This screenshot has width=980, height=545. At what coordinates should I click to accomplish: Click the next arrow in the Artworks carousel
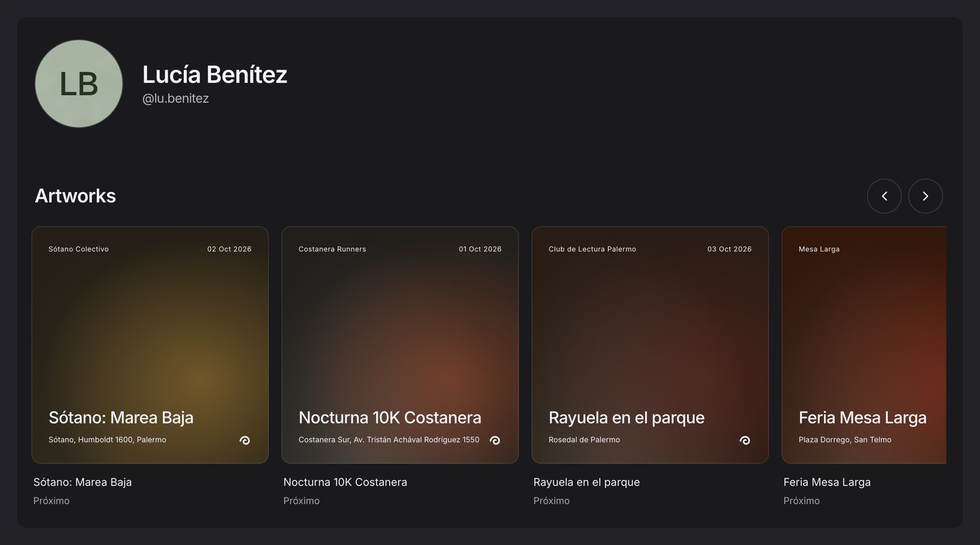click(925, 196)
